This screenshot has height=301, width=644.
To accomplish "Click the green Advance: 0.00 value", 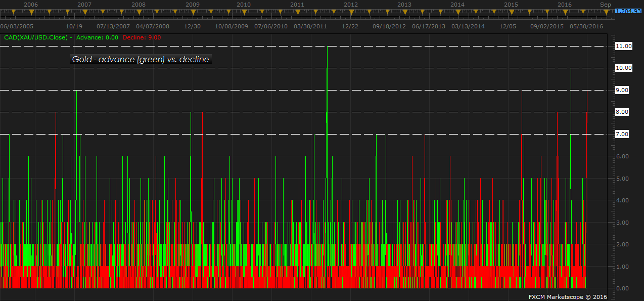I will (97, 37).
